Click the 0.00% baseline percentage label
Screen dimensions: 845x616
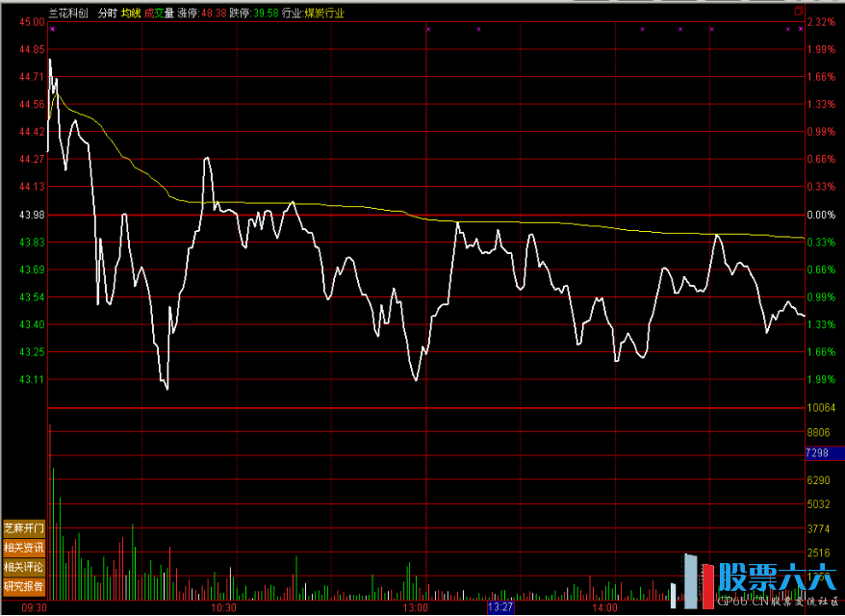coord(820,215)
